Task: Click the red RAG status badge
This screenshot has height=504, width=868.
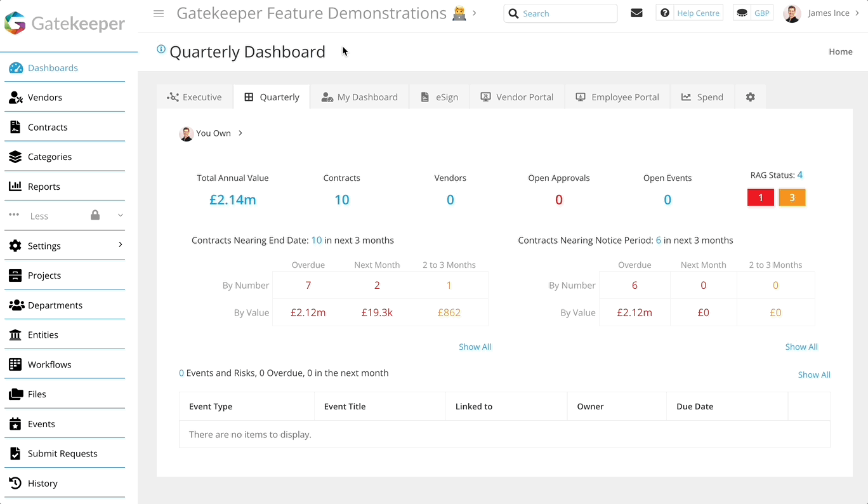Action: click(x=760, y=197)
